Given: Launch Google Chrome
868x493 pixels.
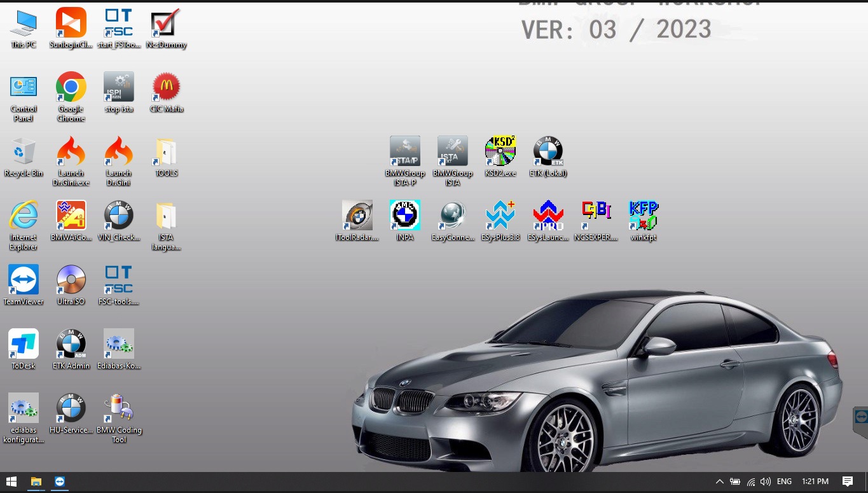Looking at the screenshot, I should point(71,87).
